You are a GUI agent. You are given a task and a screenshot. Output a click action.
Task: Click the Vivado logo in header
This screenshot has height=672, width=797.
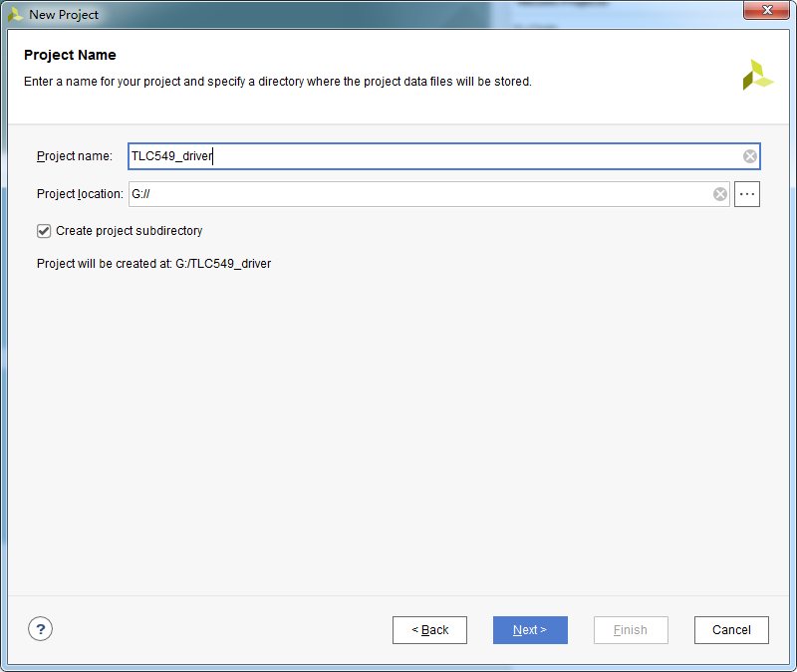click(x=757, y=75)
